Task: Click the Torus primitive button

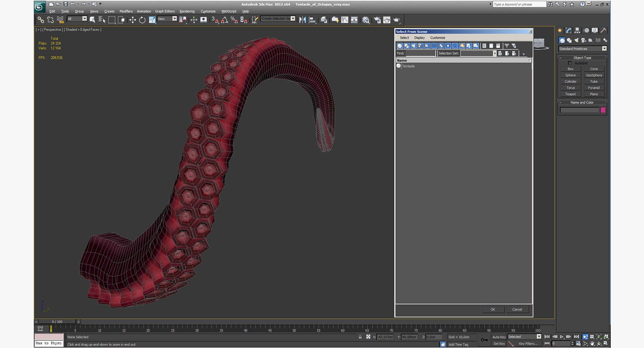Action: coord(570,88)
